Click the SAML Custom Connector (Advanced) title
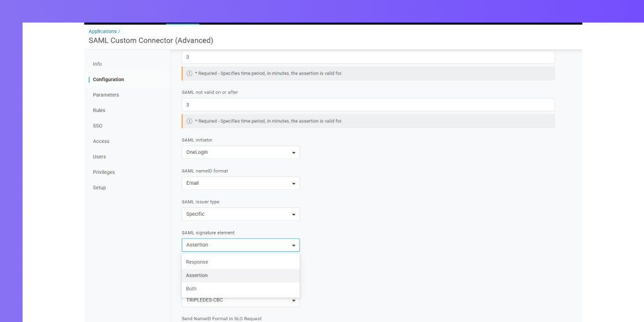The width and height of the screenshot is (644, 322). [x=151, y=41]
